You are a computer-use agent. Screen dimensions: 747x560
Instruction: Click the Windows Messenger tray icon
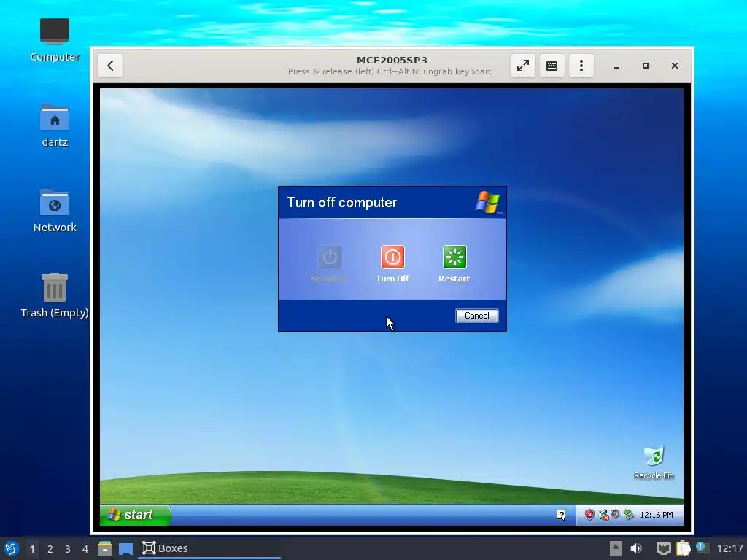coord(603,515)
